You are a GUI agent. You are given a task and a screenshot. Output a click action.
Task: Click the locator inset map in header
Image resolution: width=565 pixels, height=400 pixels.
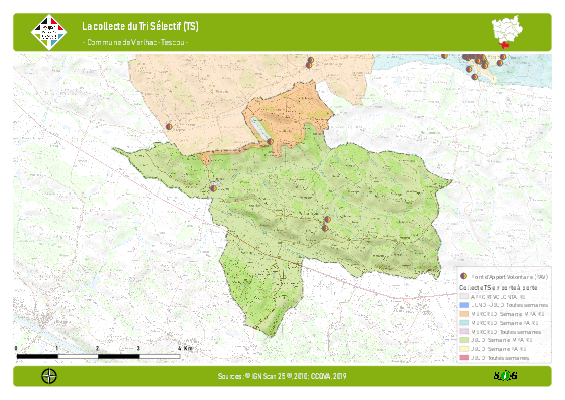coord(507,32)
